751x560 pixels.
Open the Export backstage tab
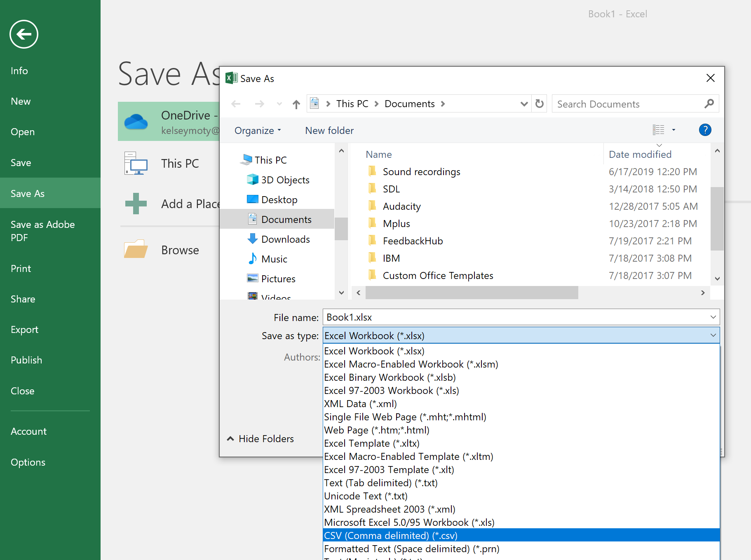[x=50, y=330]
